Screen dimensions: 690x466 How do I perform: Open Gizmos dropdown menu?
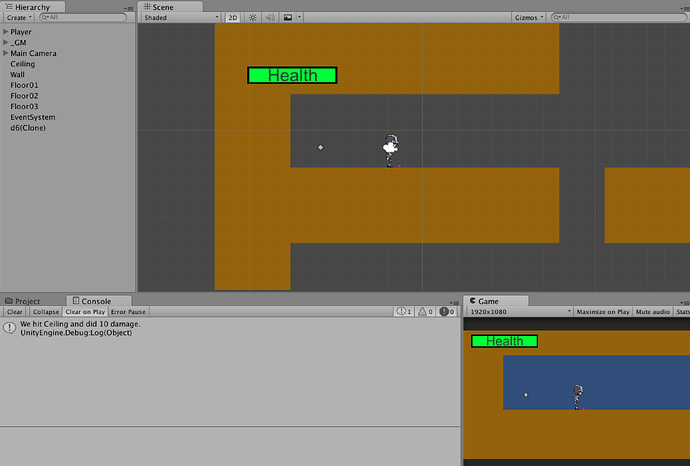coord(529,18)
